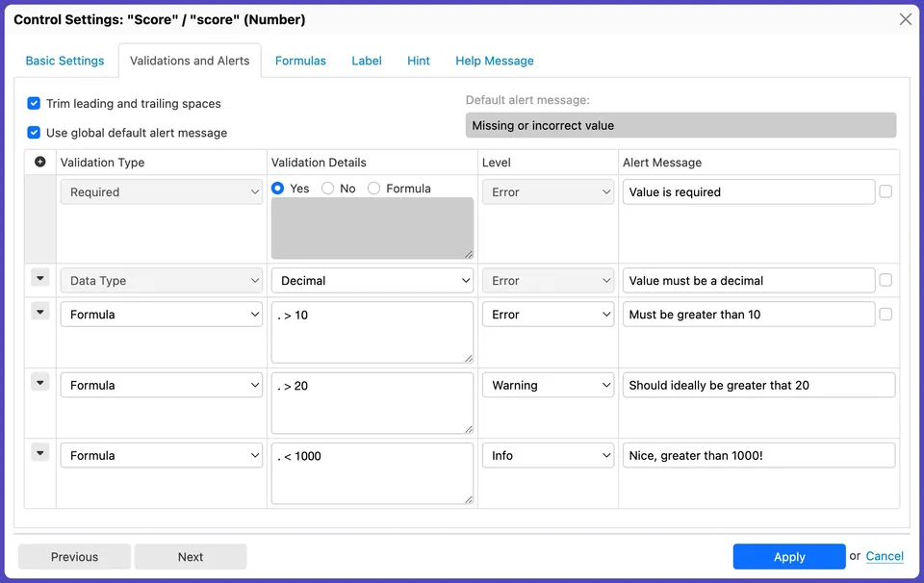Open row menu arrow for Data Type validation
The image size is (924, 583).
(x=39, y=279)
